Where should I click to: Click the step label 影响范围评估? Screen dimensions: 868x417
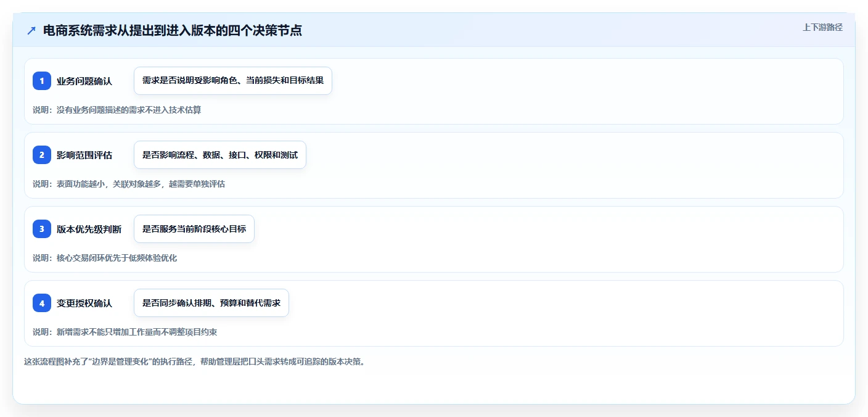click(84, 155)
